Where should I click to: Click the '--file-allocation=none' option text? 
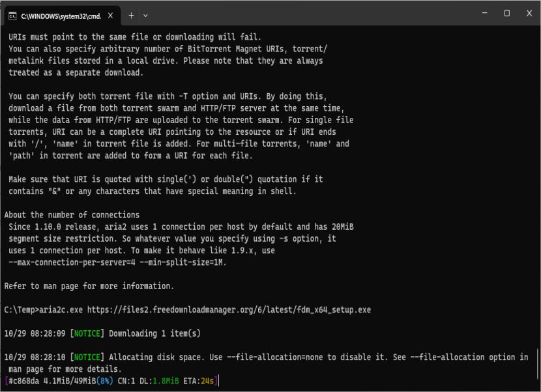[x=275, y=357]
